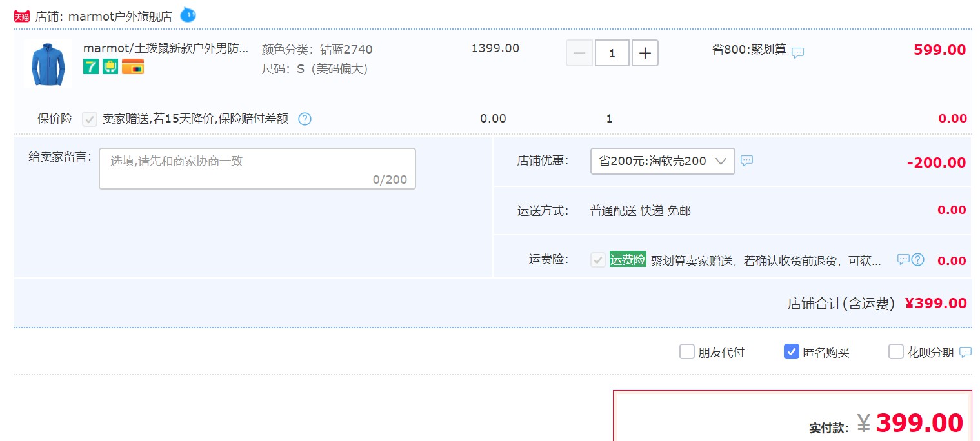Viewport: 980px width, 441px height.
Task: Click the final payment amount 399.00
Action: (x=919, y=423)
